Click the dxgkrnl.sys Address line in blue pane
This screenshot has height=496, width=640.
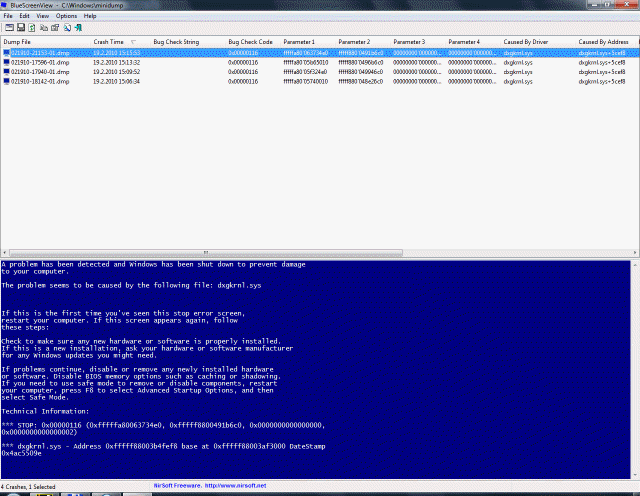click(163, 449)
